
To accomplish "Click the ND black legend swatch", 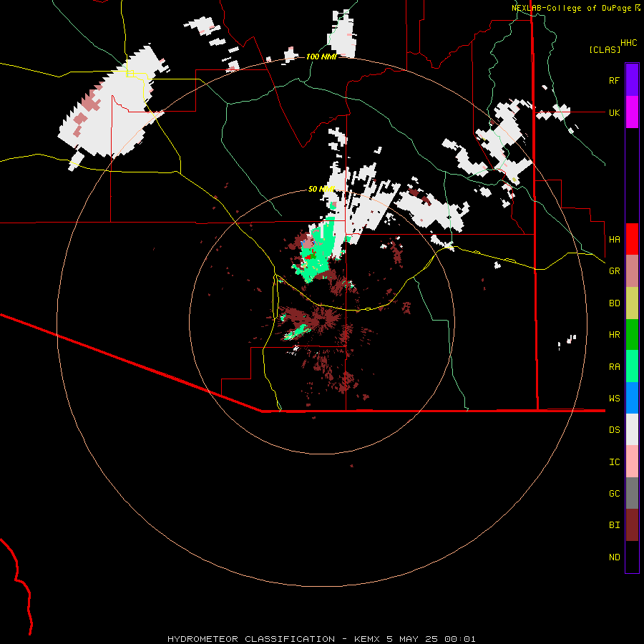I will tap(632, 557).
